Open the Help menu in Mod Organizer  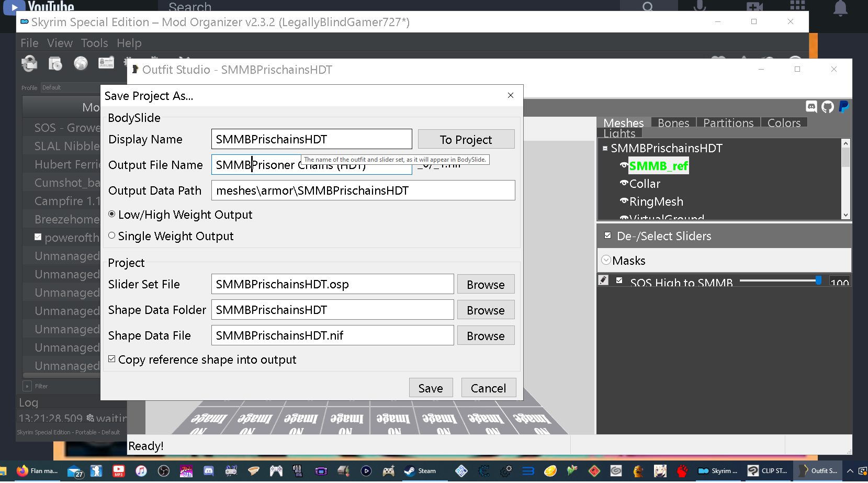tap(129, 43)
